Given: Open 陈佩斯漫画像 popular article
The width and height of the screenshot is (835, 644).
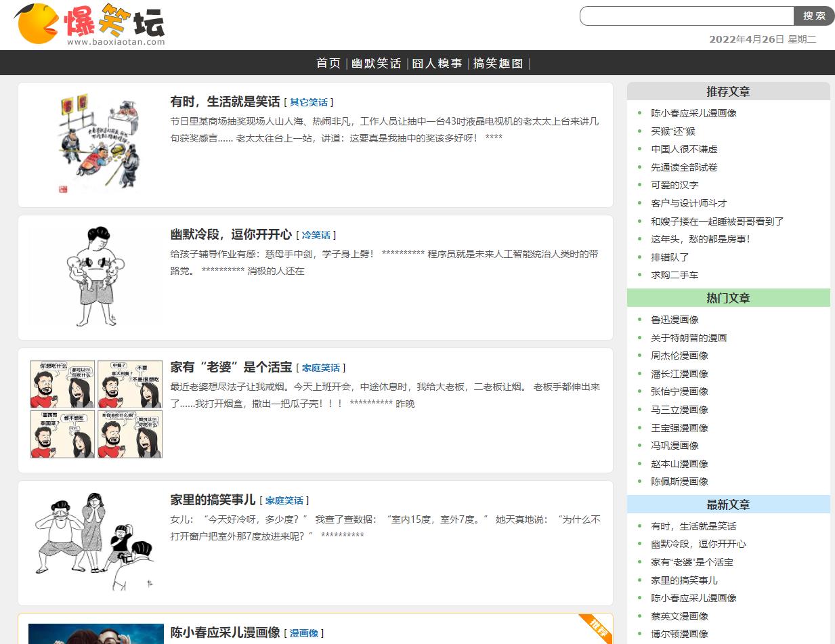Looking at the screenshot, I should pos(679,481).
